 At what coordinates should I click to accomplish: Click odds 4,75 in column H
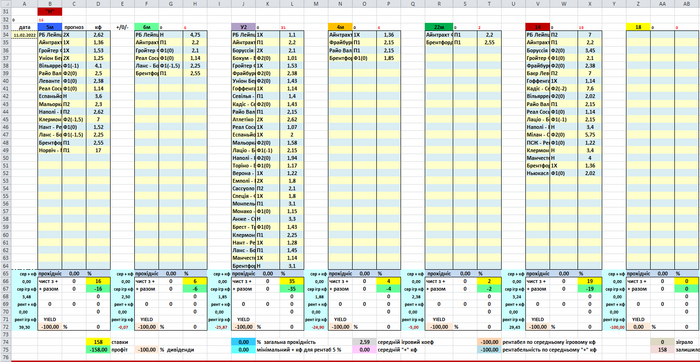click(195, 34)
